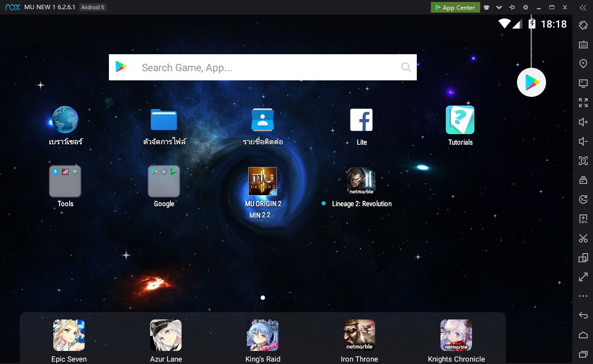Click the Search Game, App field
The width and height of the screenshot is (593, 364).
pos(263,67)
